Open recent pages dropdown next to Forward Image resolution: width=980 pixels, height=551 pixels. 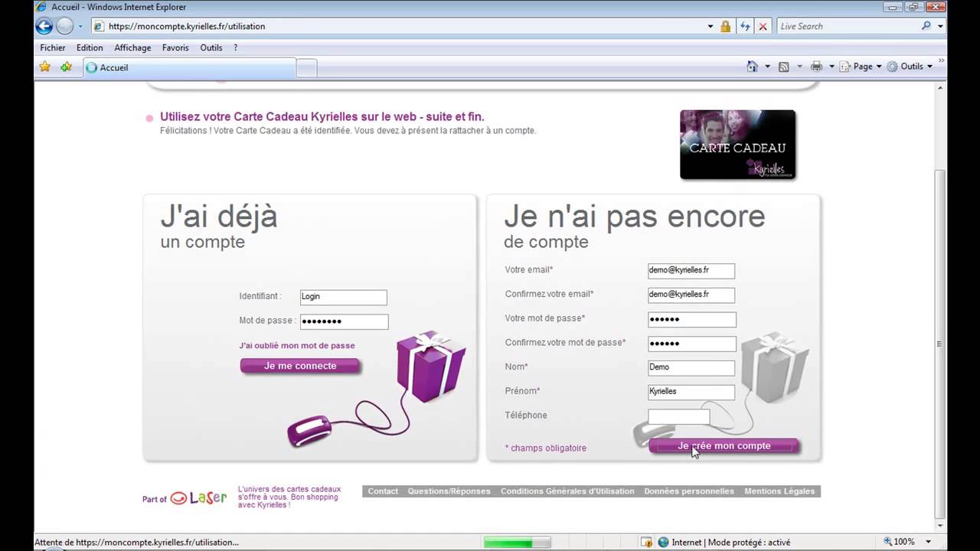coord(80,27)
